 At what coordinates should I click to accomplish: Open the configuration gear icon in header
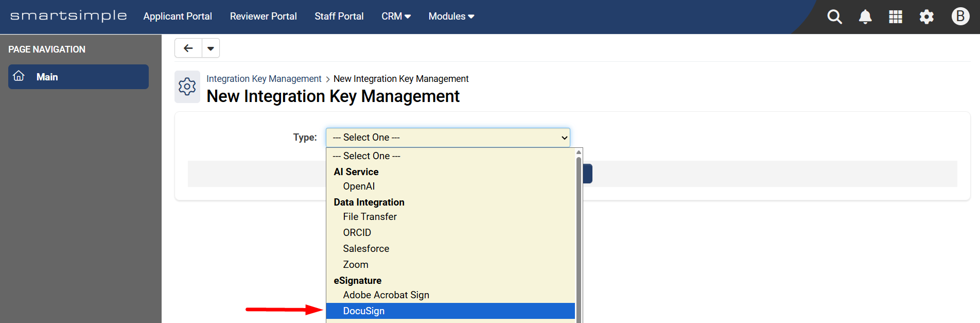pyautogui.click(x=926, y=16)
